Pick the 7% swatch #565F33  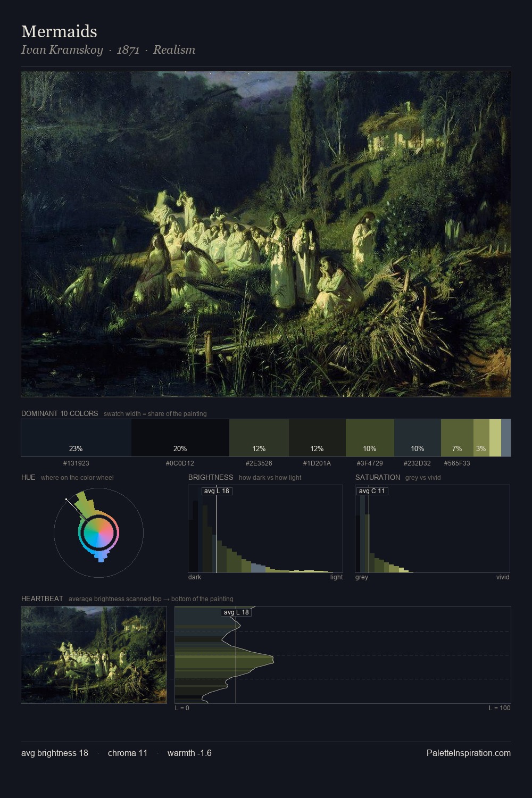tap(457, 438)
